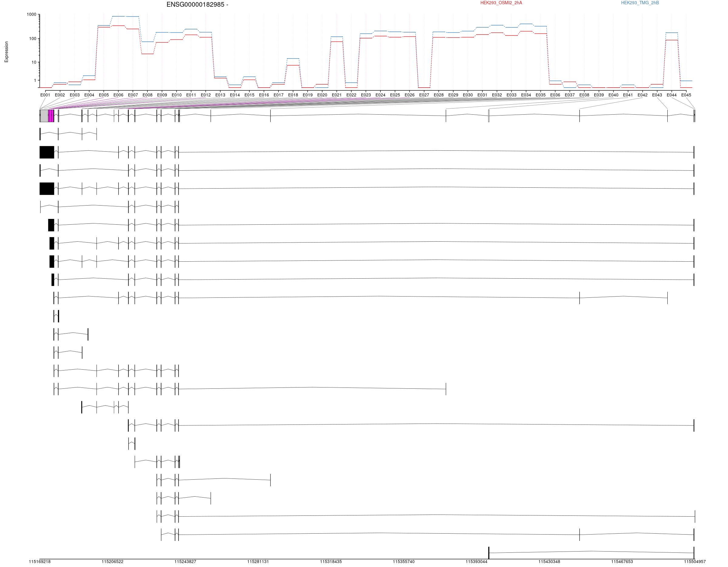
Task: Click genomic coordinate 115281131
Action: pyautogui.click(x=258, y=562)
